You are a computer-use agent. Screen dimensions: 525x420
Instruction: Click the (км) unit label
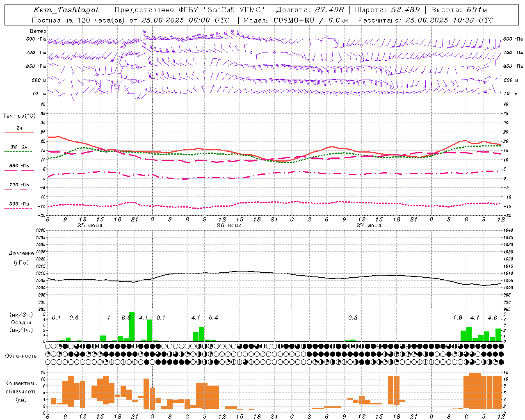coord(21,399)
